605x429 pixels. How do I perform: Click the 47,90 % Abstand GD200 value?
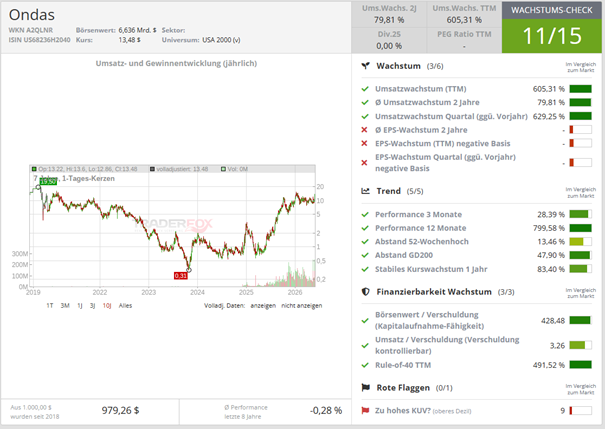(551, 255)
